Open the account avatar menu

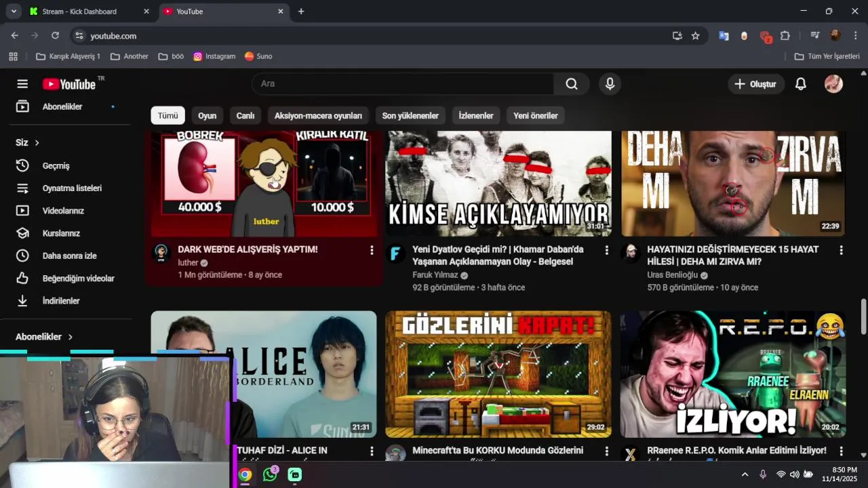click(833, 84)
